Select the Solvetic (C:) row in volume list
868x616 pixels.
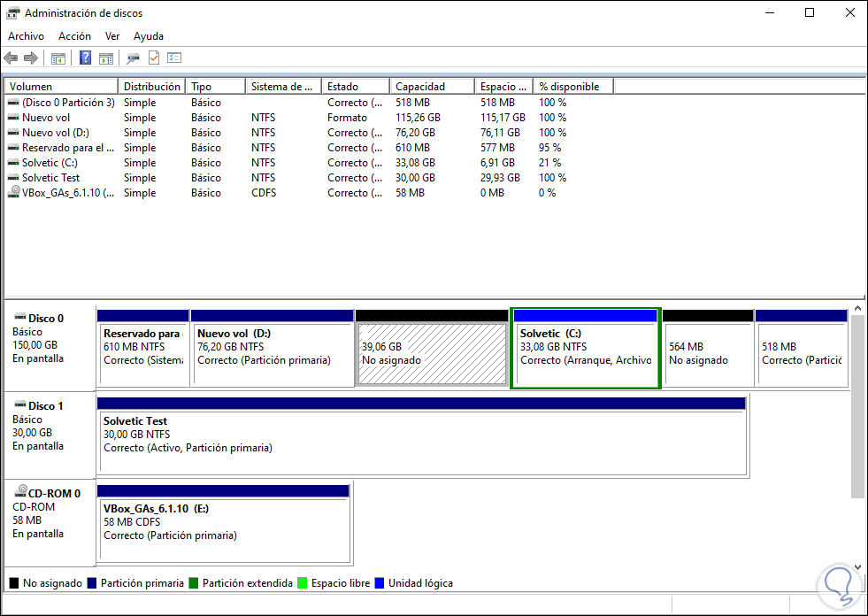tap(53, 163)
